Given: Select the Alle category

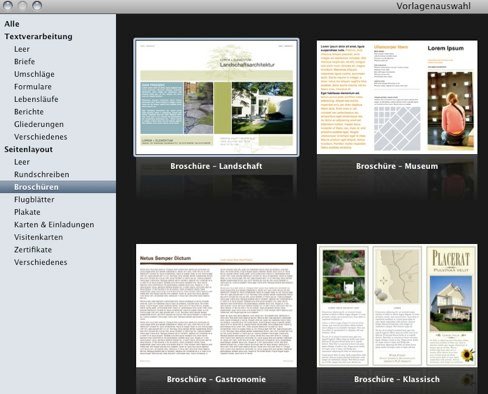Looking at the screenshot, I should pos(12,24).
